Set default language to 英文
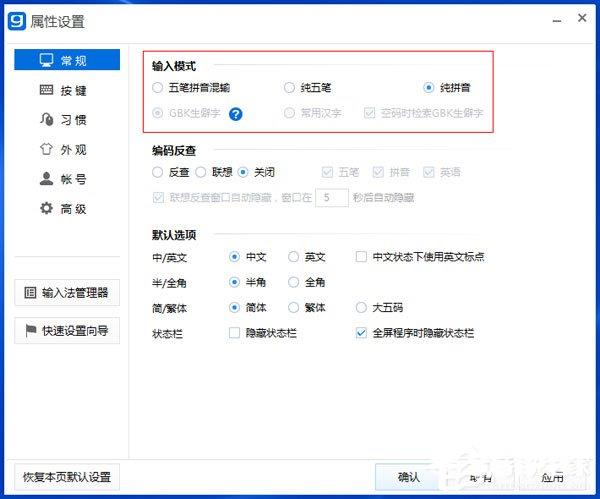The image size is (600, 499). point(293,256)
